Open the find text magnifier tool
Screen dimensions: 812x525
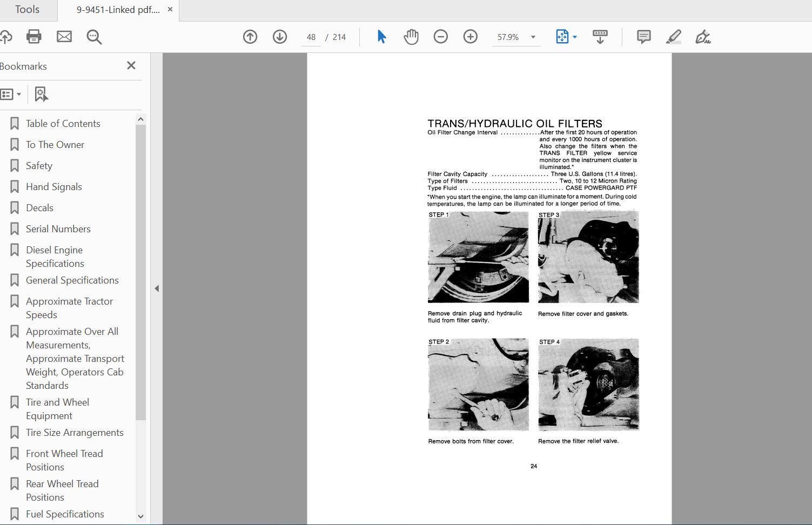pos(94,37)
